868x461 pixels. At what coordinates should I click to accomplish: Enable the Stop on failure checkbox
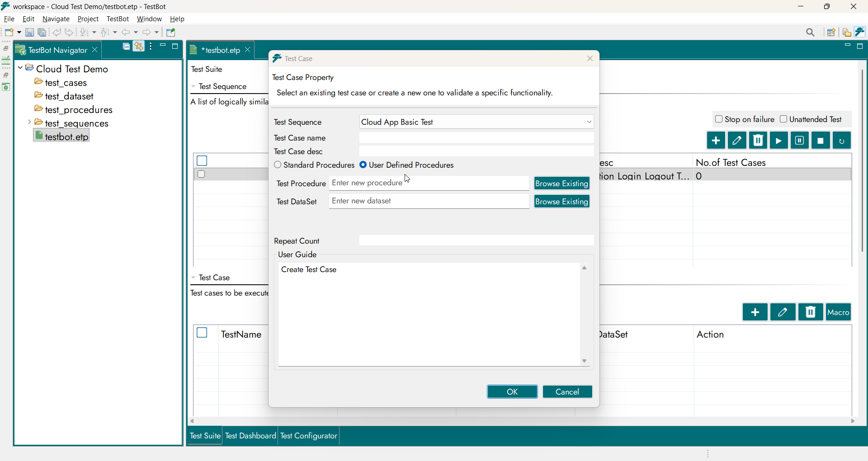(718, 119)
